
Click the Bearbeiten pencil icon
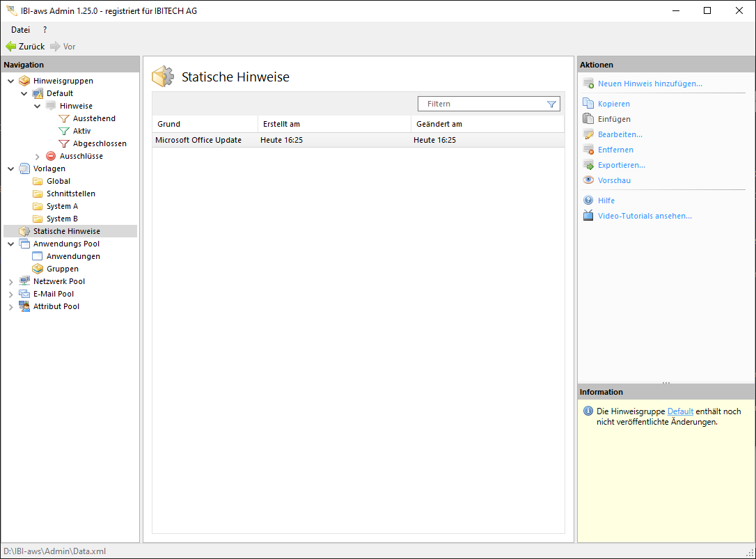pyautogui.click(x=588, y=134)
